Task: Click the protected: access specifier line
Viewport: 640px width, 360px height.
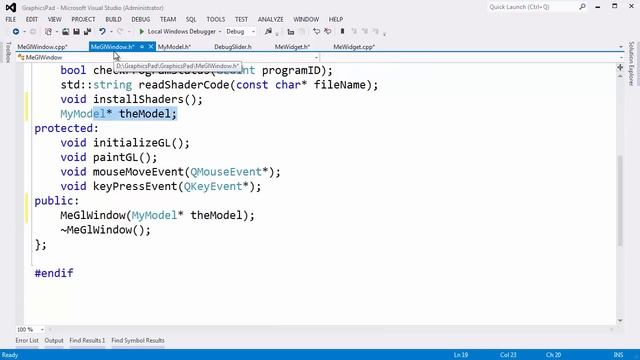Action: click(67, 129)
